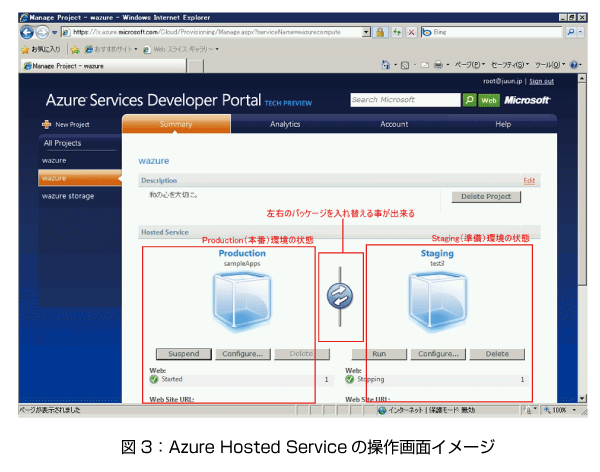Screen dimensions: 600x472
Task: Click the Internet zone globe icon
Action: (x=382, y=410)
